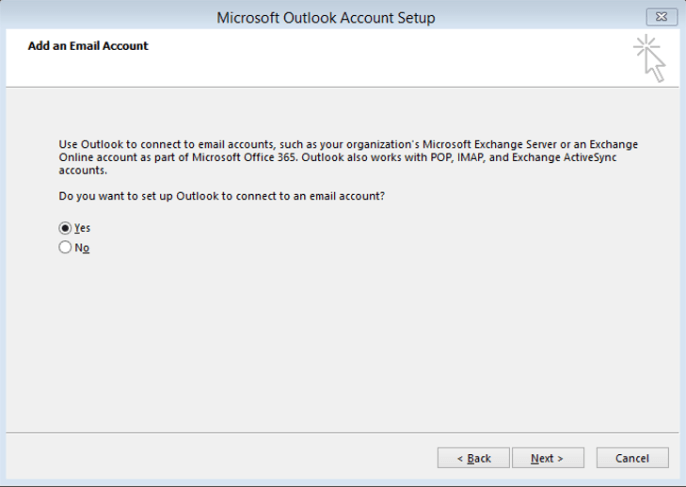This screenshot has width=686, height=487.
Task: Click the 'No' option label text
Action: click(x=82, y=248)
